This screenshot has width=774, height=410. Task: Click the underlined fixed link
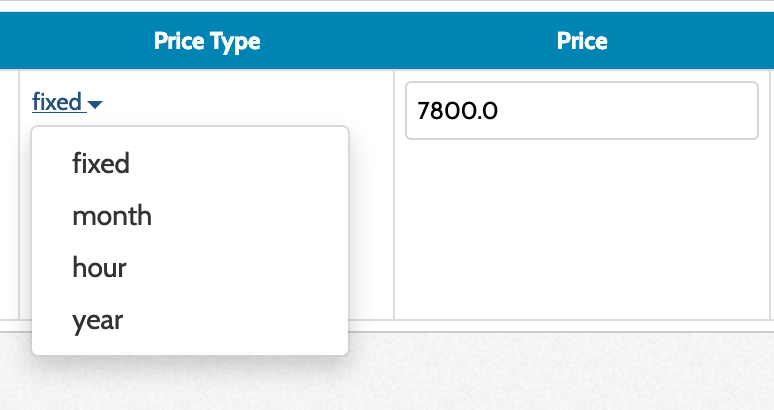coord(57,102)
